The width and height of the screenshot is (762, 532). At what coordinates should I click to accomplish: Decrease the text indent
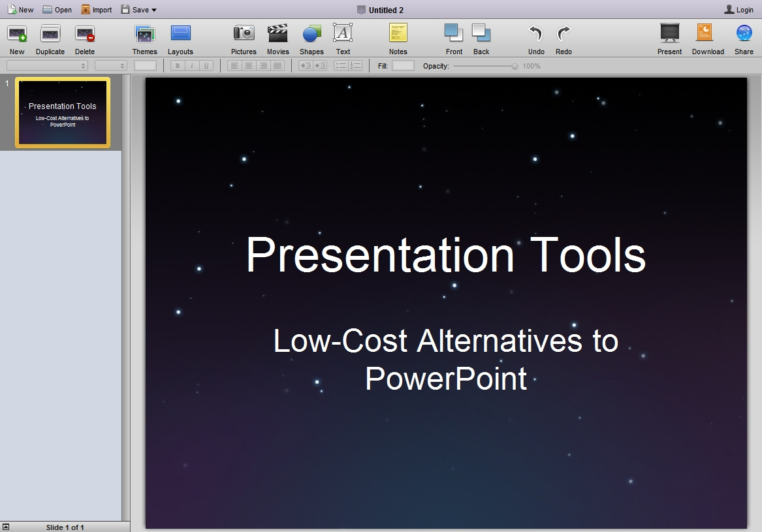[306, 65]
